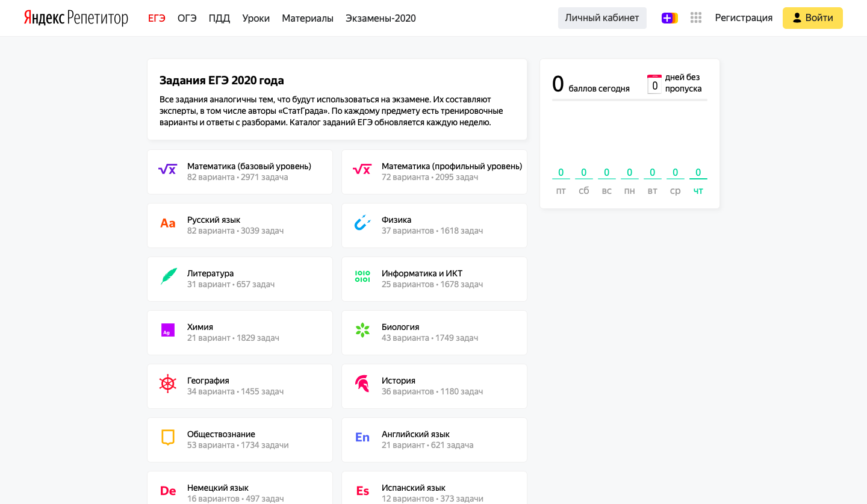The height and width of the screenshot is (504, 867).
Task: Click the yellow Войти button
Action: (812, 18)
